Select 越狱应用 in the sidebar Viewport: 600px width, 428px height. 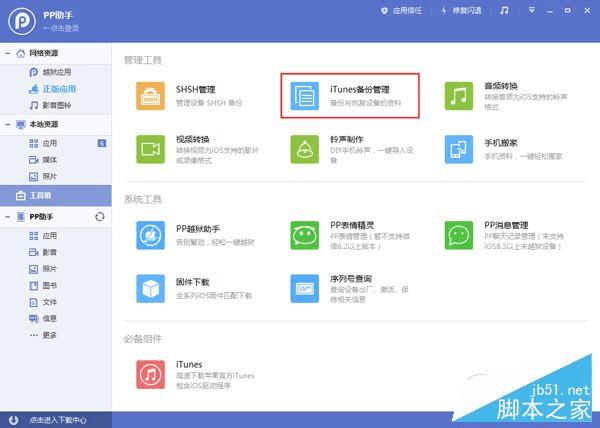[56, 72]
